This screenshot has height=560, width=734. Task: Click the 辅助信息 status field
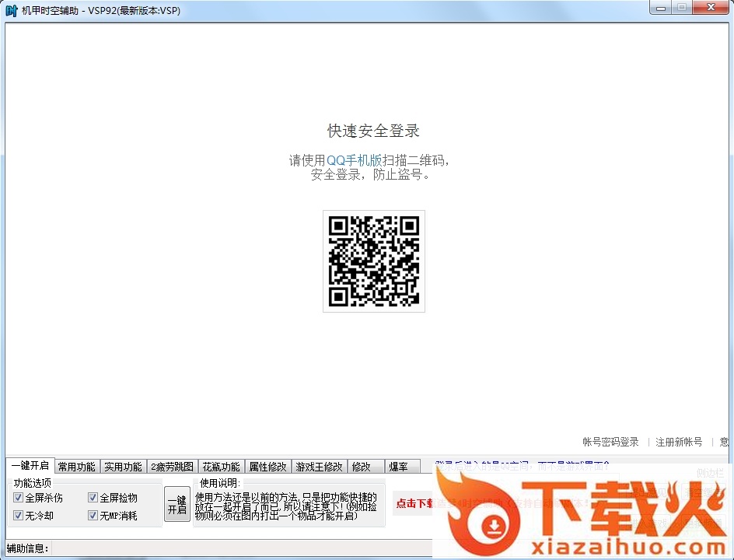pos(242,548)
